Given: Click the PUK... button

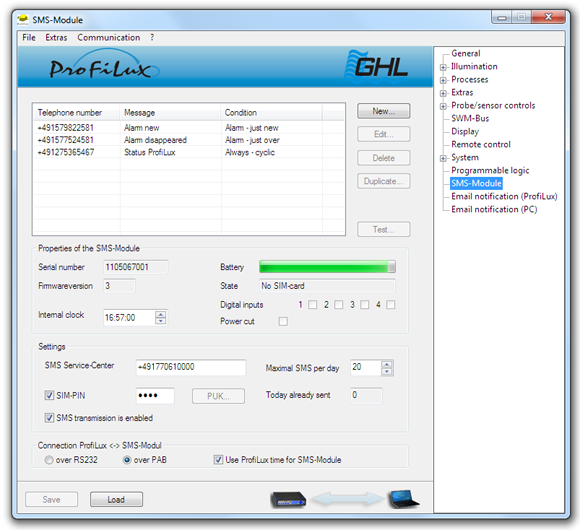Looking at the screenshot, I should (x=218, y=396).
